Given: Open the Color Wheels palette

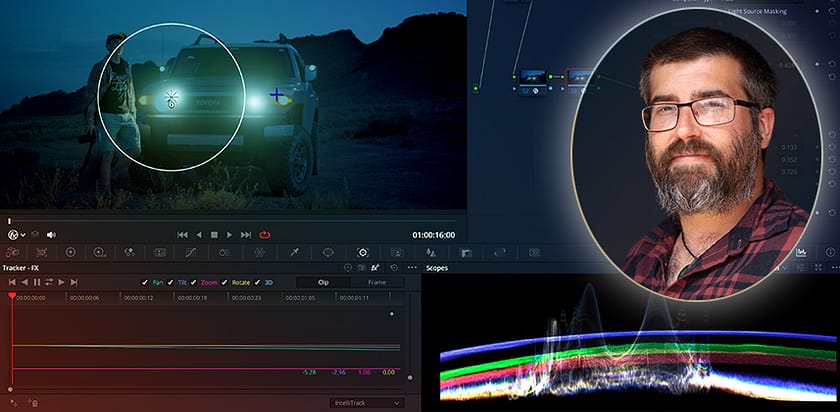Looking at the screenshot, I should [x=70, y=252].
